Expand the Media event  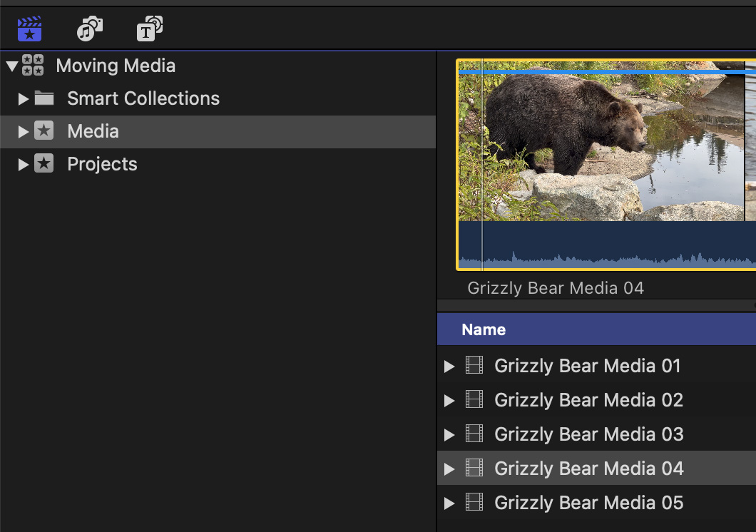(x=24, y=131)
